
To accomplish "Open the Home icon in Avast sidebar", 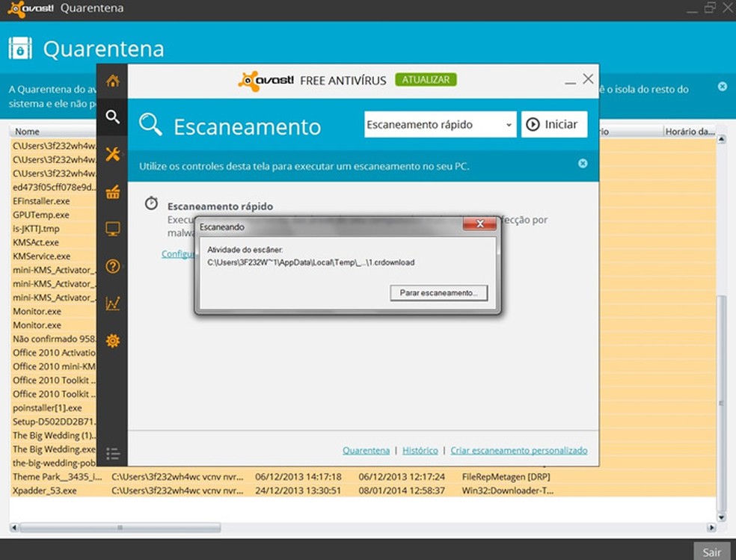I will coord(113,81).
